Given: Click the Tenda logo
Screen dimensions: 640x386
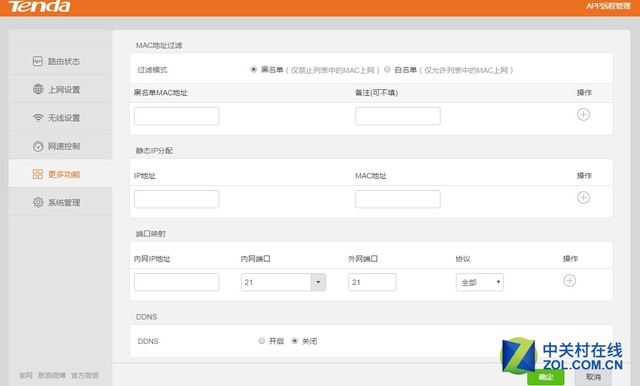Looking at the screenshot, I should tap(39, 6).
